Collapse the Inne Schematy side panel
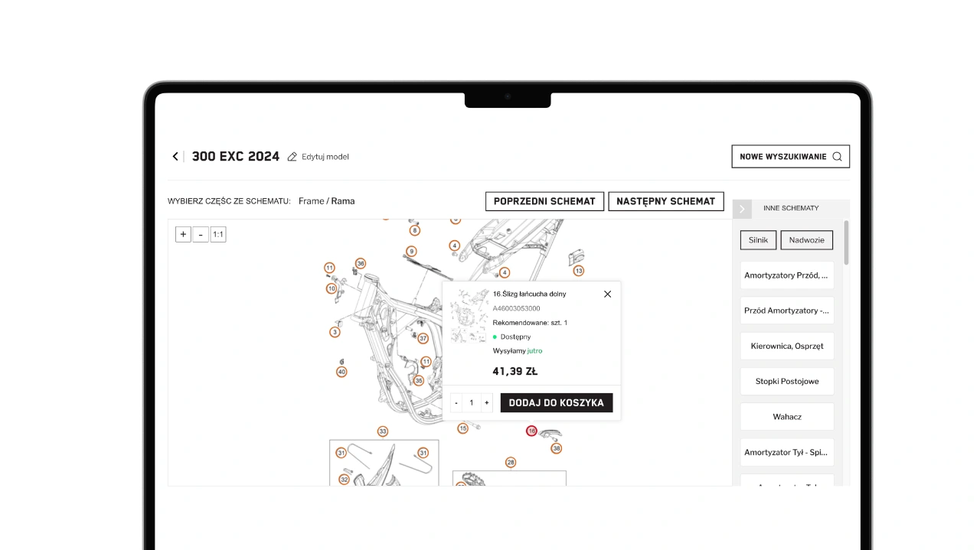Viewport: 980px width, 550px height. (742, 209)
